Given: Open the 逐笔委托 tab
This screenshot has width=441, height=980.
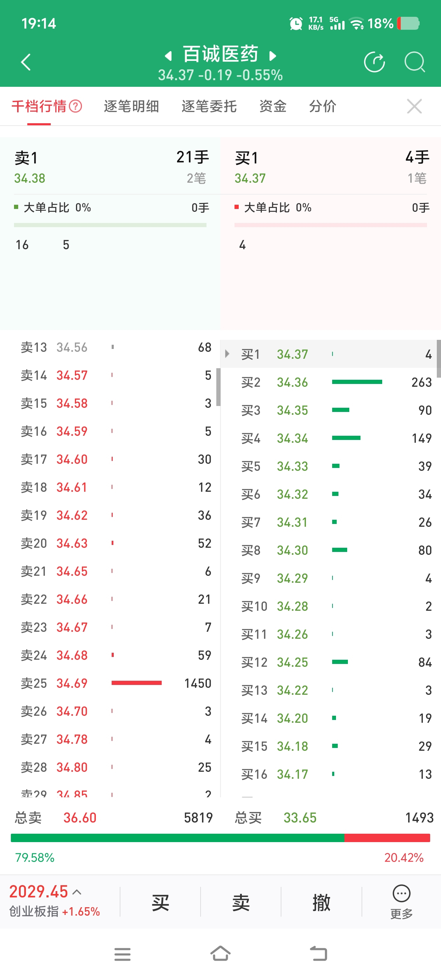Looking at the screenshot, I should pos(209,106).
